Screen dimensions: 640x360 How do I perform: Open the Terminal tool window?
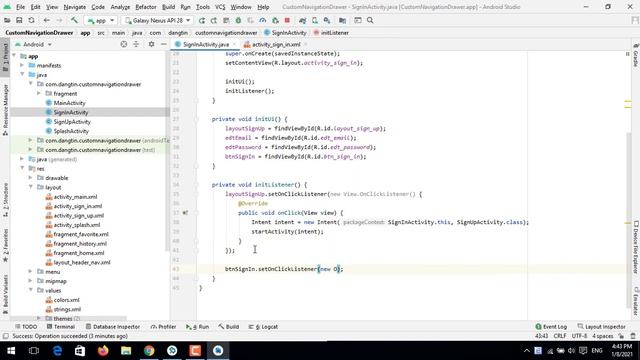pos(60,327)
